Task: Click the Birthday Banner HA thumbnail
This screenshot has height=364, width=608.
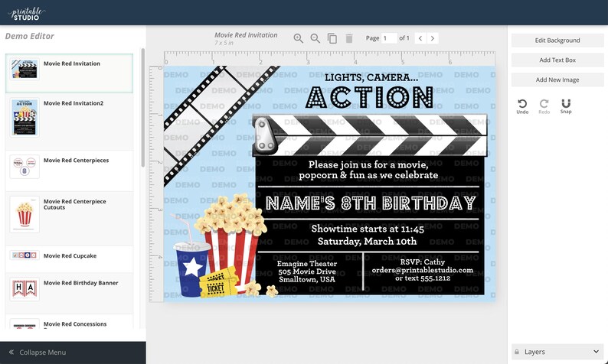Action: (25, 289)
